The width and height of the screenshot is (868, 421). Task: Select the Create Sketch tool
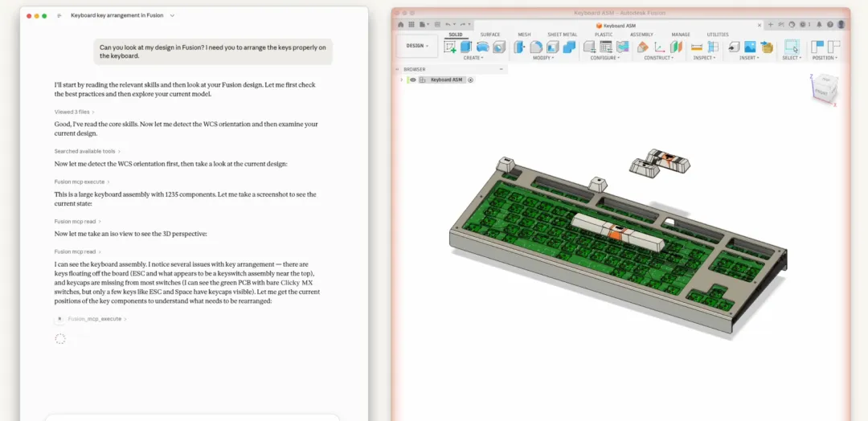point(450,47)
